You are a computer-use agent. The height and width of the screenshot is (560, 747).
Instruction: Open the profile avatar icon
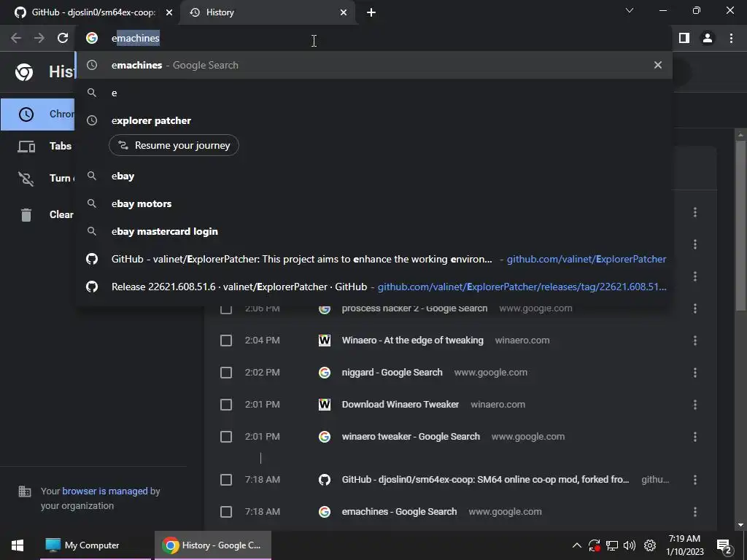point(708,38)
